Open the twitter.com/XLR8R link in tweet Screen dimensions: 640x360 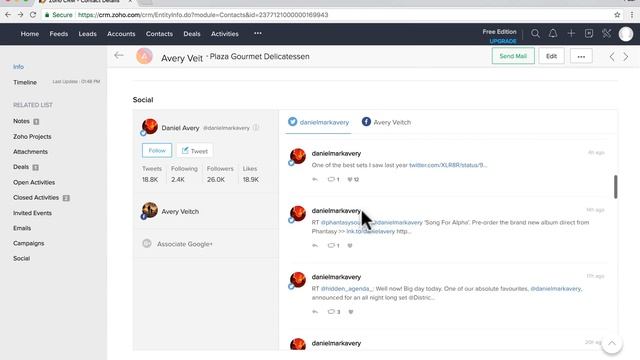(448, 165)
